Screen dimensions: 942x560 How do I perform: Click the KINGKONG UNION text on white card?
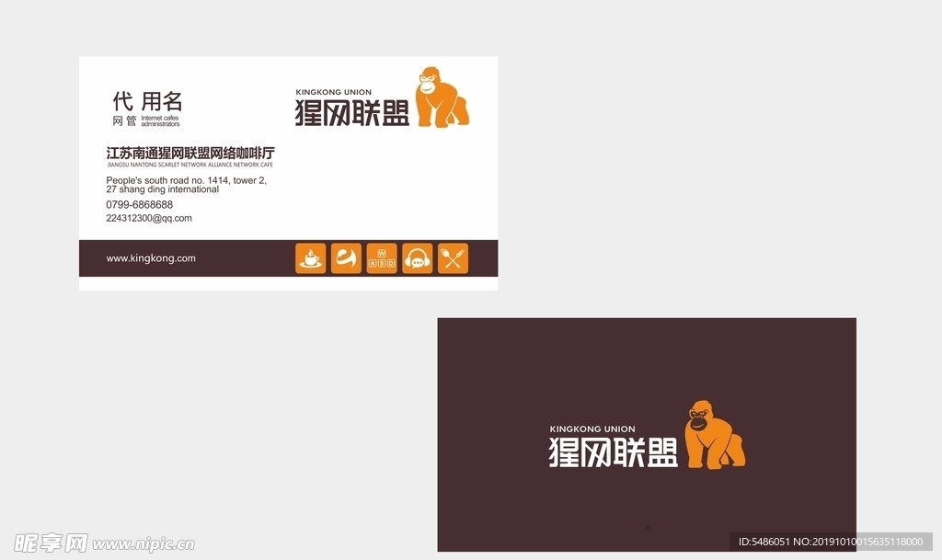(x=332, y=92)
